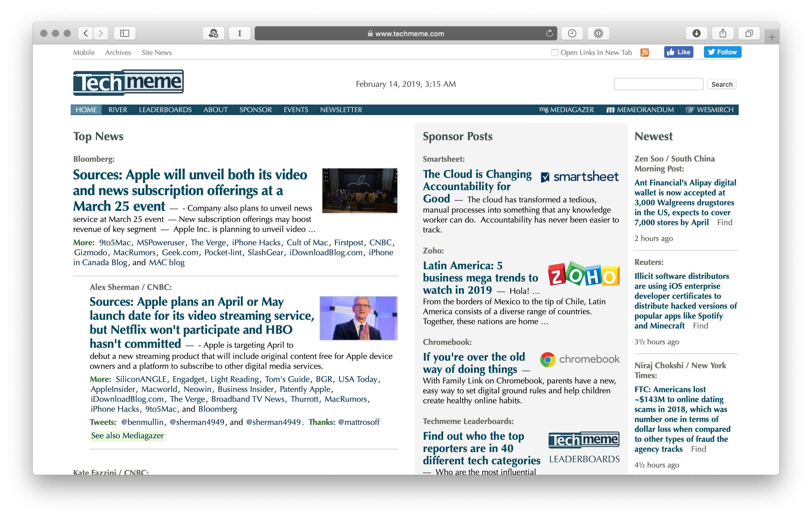Select the HOME navigation tab
This screenshot has height=518, width=812.
click(x=86, y=109)
